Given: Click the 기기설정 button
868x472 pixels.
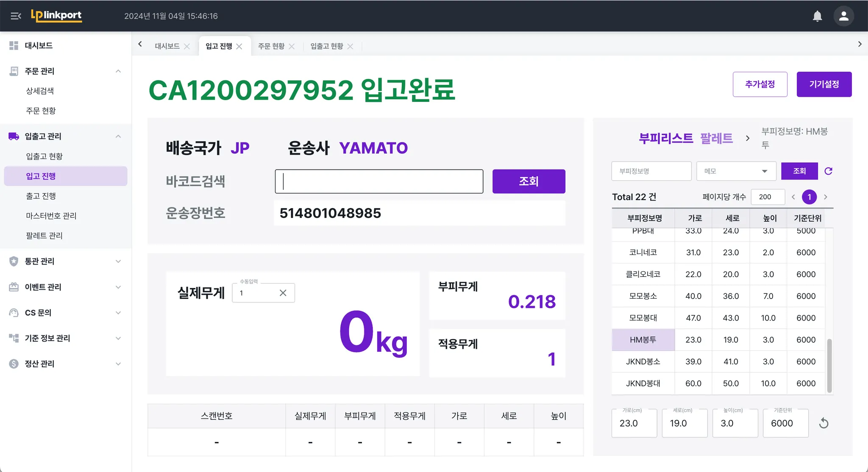Looking at the screenshot, I should coord(823,84).
